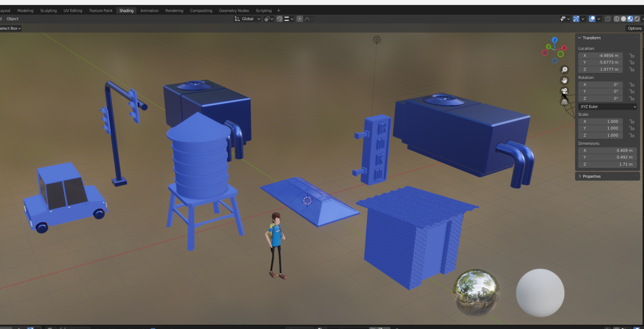Switch perspective/orthographic with grid icon

pyautogui.click(x=565, y=102)
